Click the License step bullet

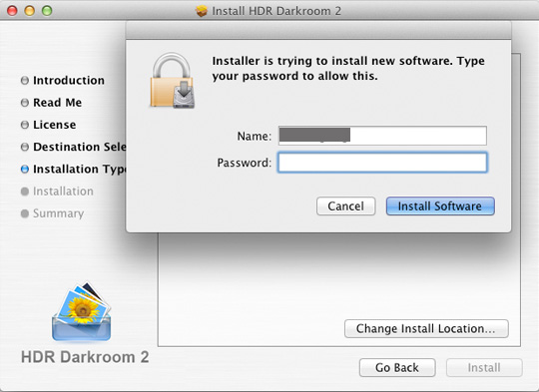coord(25,125)
